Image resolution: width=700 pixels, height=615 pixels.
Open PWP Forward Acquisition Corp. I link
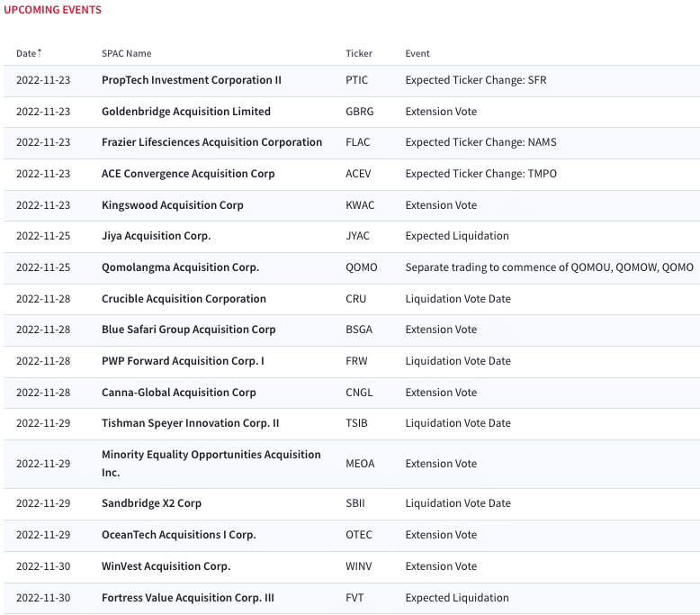point(183,361)
